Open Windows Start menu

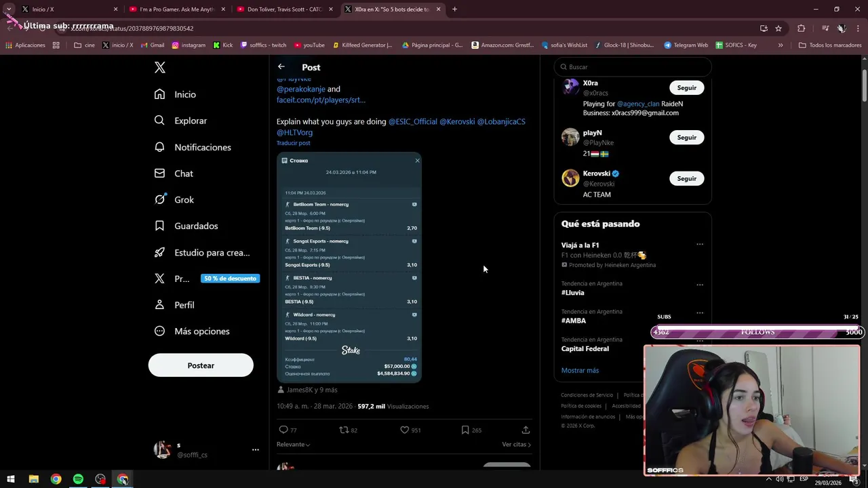(x=11, y=479)
